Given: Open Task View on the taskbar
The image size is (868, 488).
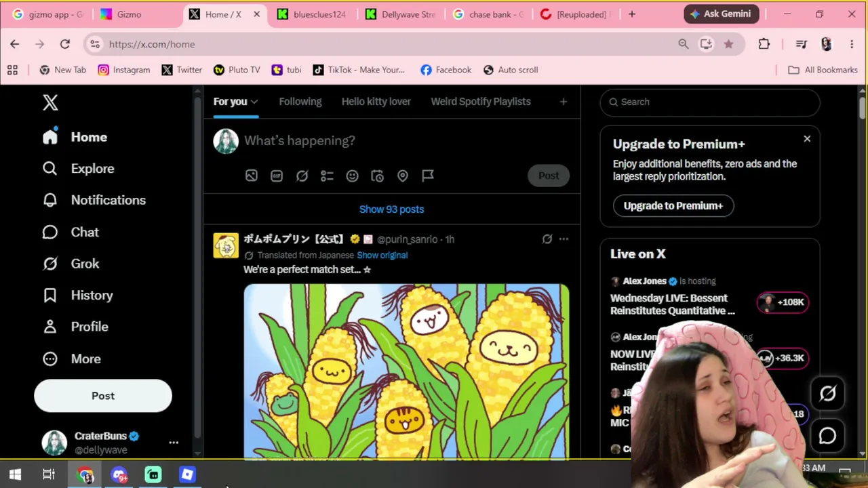Looking at the screenshot, I should pos(49,474).
